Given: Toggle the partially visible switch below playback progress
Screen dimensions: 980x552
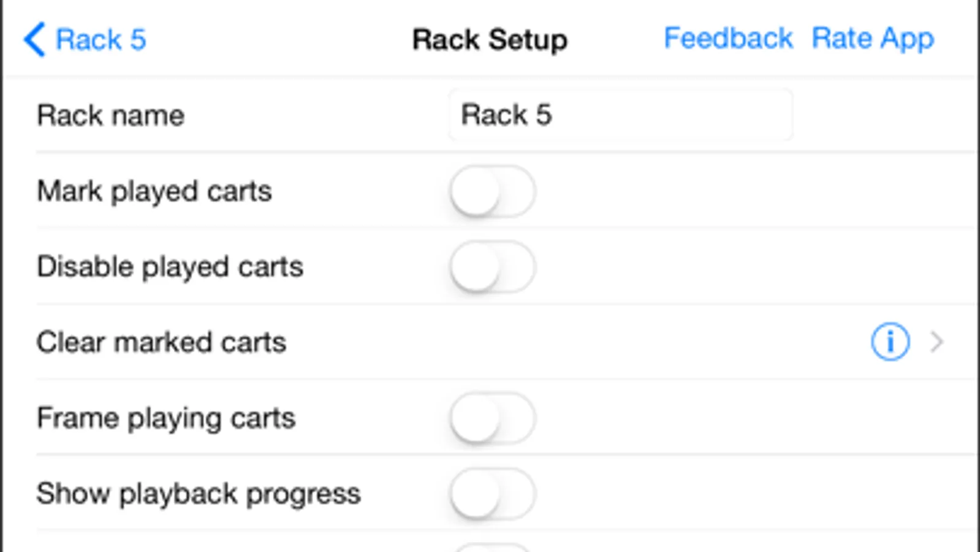Looking at the screenshot, I should click(x=493, y=547).
